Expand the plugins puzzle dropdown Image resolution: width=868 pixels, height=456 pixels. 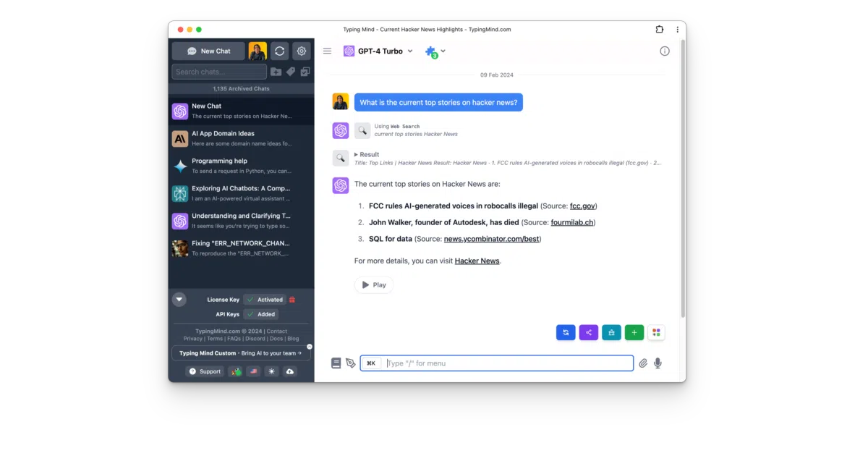pyautogui.click(x=435, y=51)
